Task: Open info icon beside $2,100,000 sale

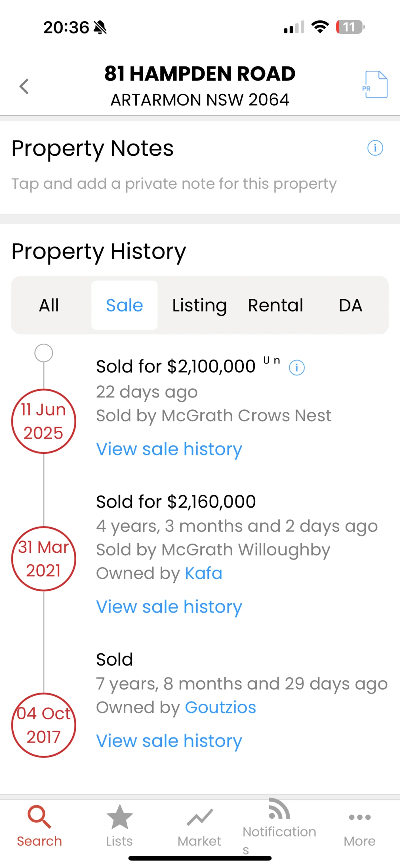Action: [297, 367]
